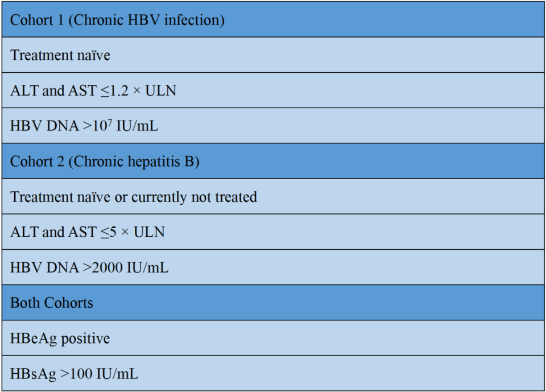Select 'Treatment naïve or currently not treated' row
This screenshot has height=392, width=546.
273,197
